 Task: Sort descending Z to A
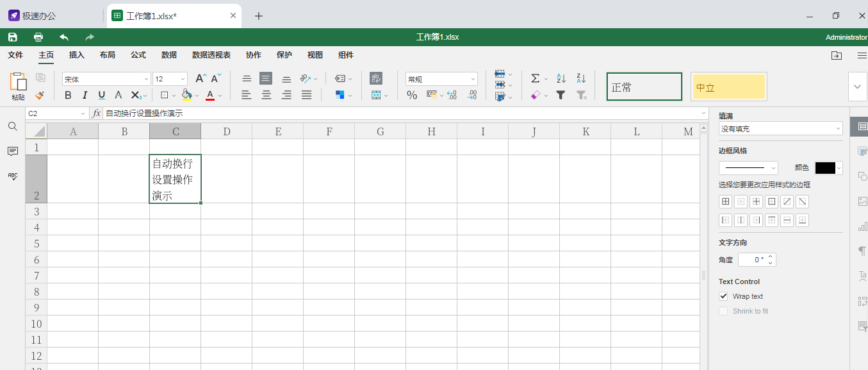click(x=581, y=78)
